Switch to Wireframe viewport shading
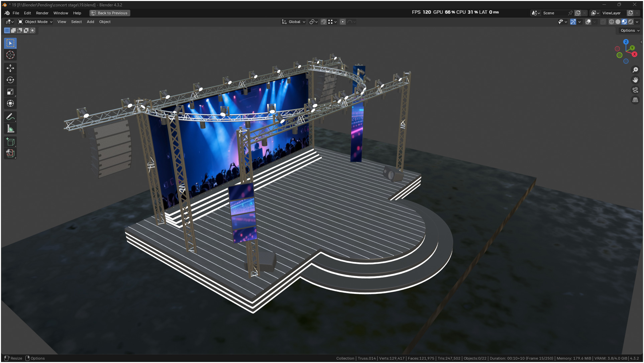 tap(612, 22)
